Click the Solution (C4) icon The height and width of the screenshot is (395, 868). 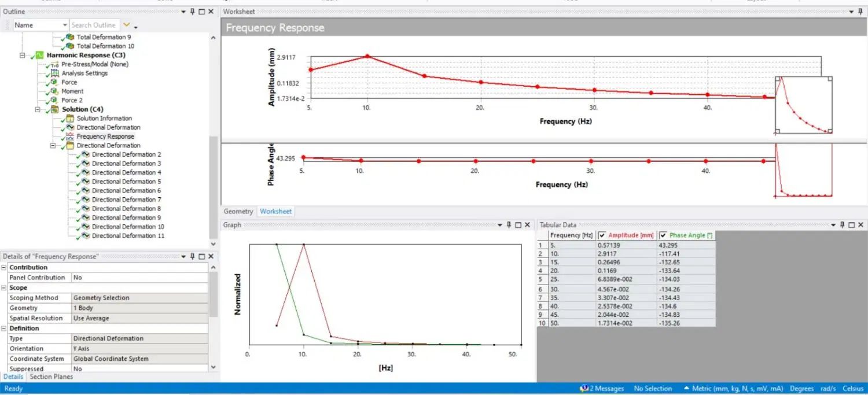pos(55,109)
